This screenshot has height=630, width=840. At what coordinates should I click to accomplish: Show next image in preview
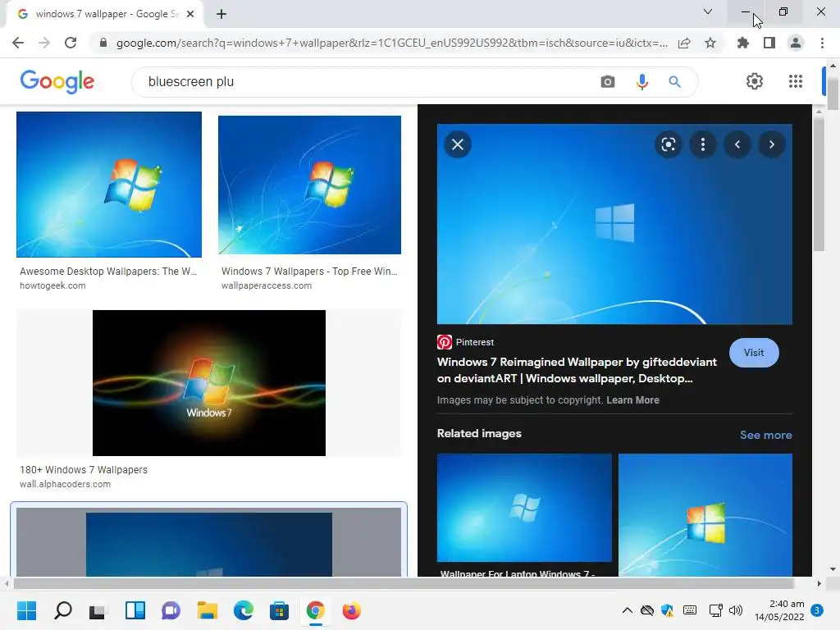(771, 144)
